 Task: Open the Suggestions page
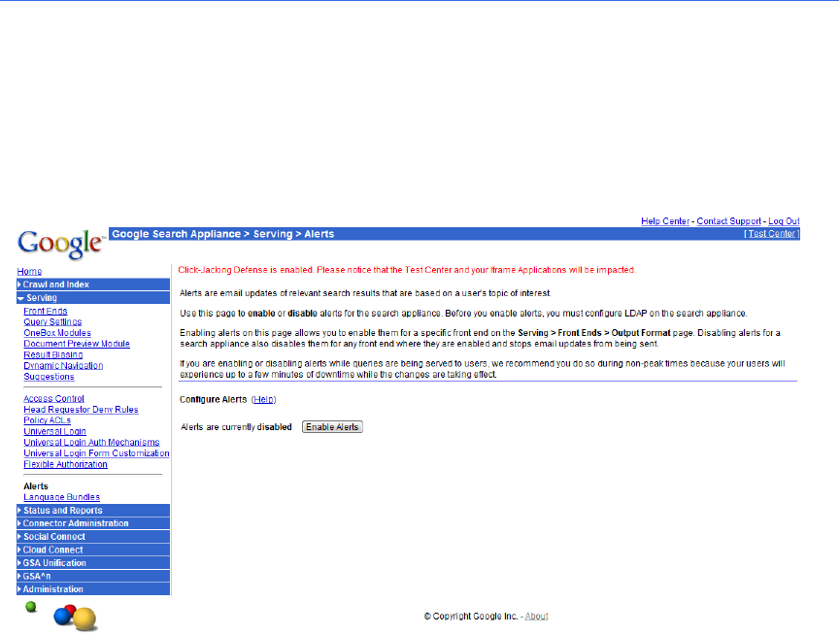49,377
